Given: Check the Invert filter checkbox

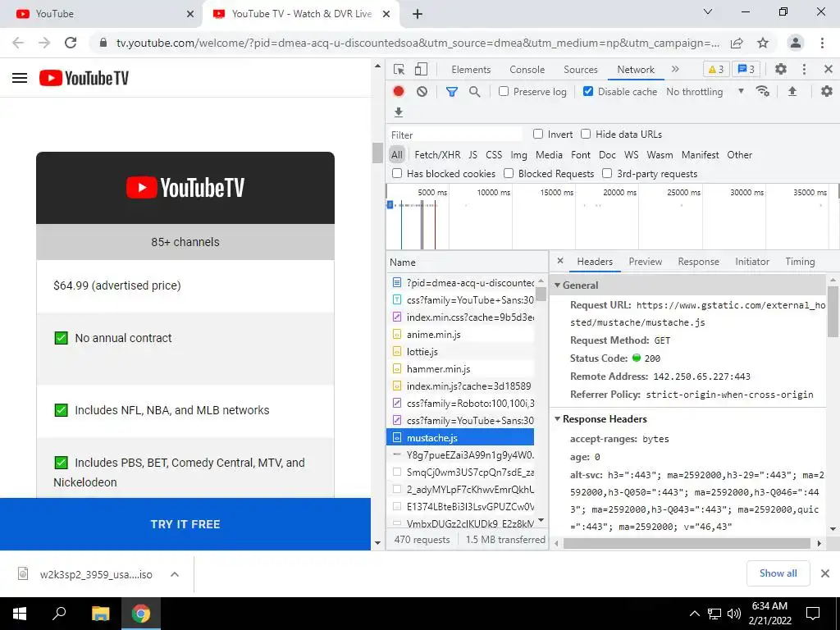Looking at the screenshot, I should pos(538,134).
